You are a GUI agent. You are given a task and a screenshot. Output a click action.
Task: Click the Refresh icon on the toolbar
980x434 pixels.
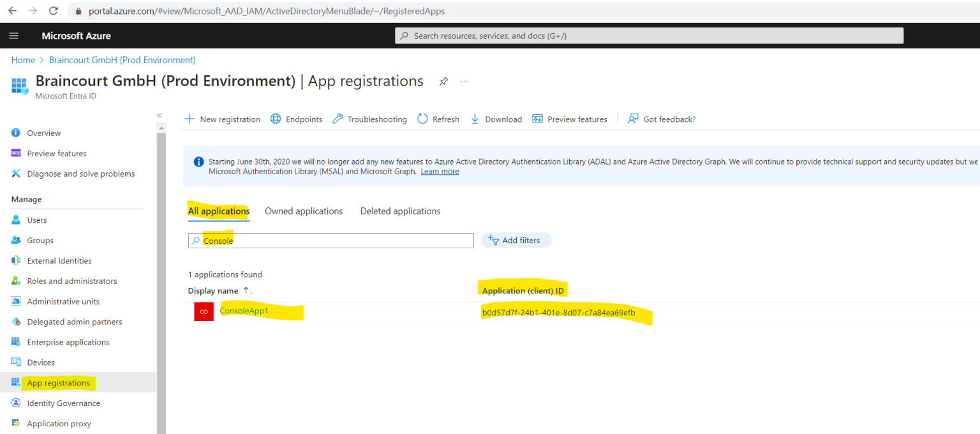click(x=438, y=119)
